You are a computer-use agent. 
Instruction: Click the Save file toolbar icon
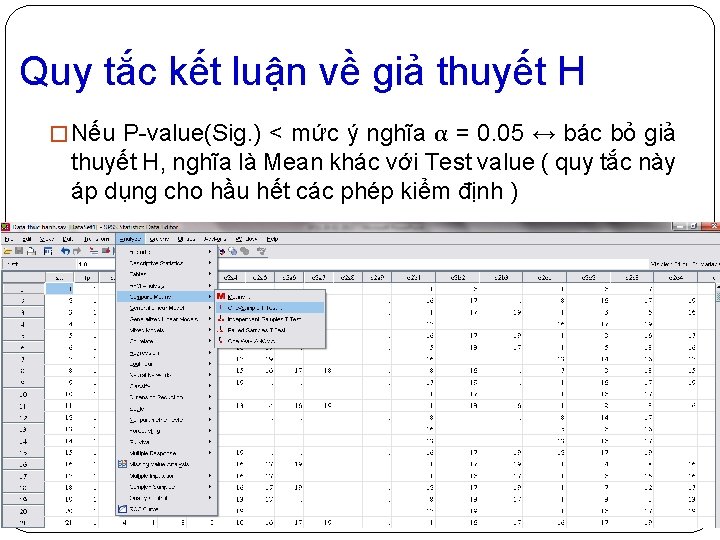pyautogui.click(x=19, y=251)
